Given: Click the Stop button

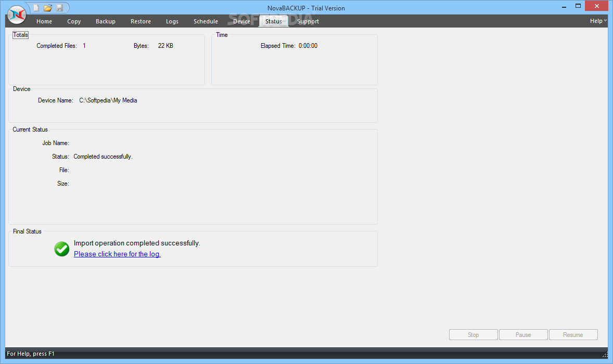Looking at the screenshot, I should point(474,335).
